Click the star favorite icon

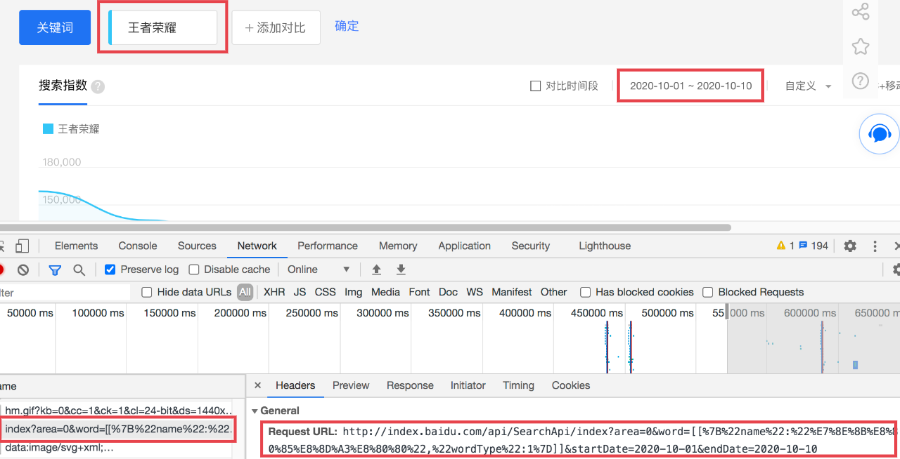[860, 46]
